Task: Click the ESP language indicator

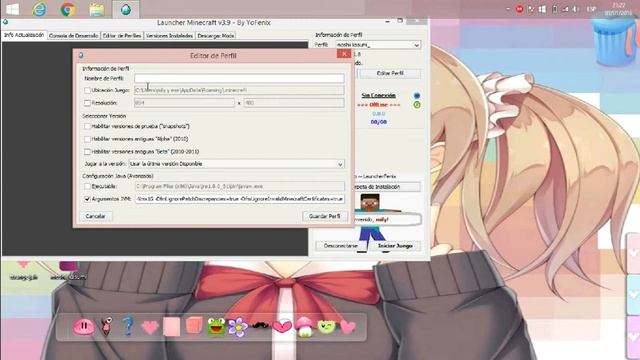Action: point(591,9)
